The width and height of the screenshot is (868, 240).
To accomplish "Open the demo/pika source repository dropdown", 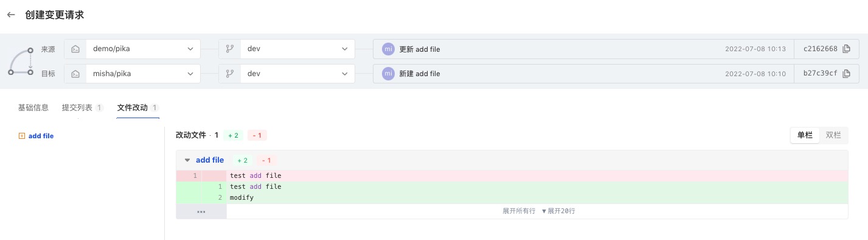I will [144, 49].
